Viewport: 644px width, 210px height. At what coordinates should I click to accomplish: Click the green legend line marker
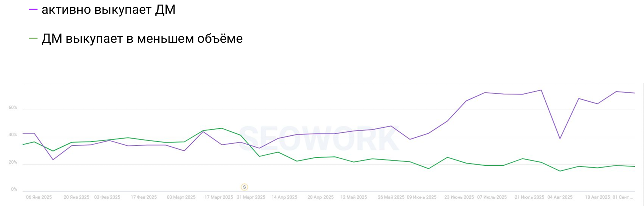[34, 39]
